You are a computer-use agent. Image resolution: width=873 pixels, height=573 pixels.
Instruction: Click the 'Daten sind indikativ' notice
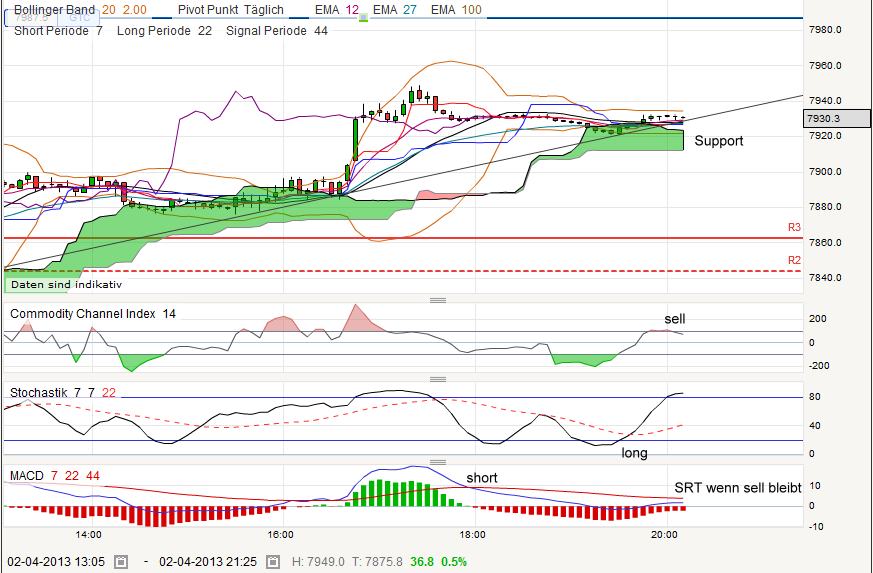66,285
